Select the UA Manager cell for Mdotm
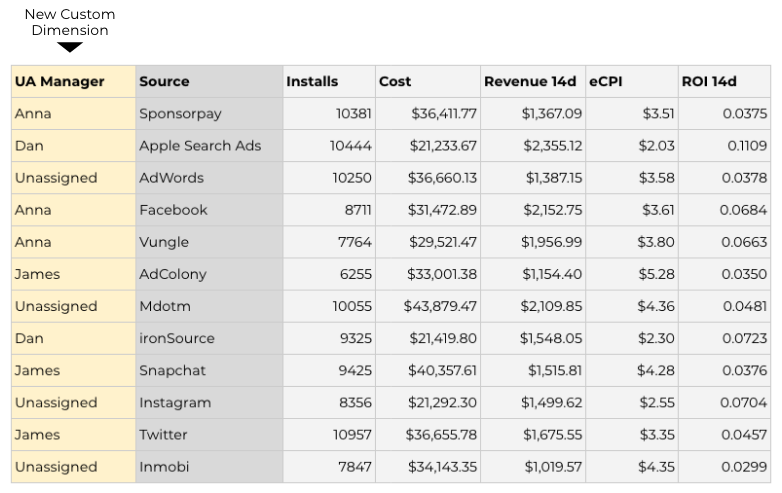Viewport: 782px width, 493px height. 56,306
